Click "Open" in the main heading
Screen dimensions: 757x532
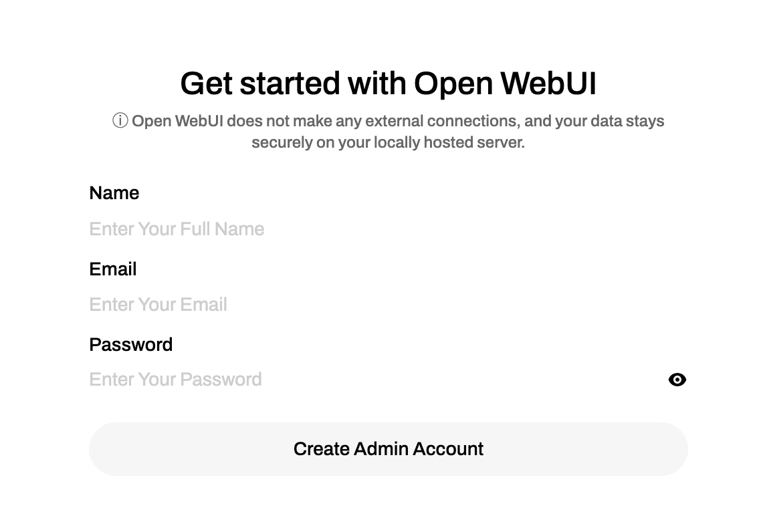click(453, 84)
